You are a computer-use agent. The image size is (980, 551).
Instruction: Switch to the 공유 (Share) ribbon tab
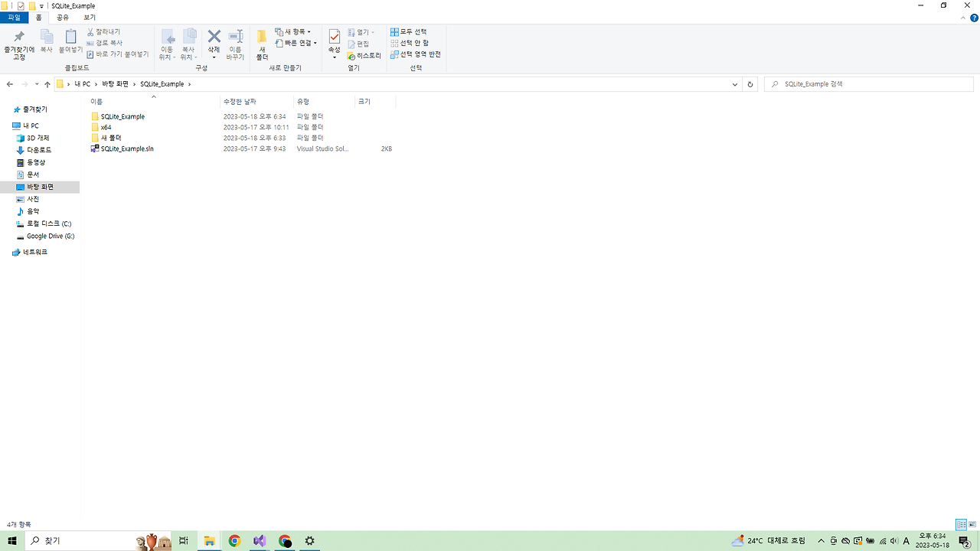point(63,17)
